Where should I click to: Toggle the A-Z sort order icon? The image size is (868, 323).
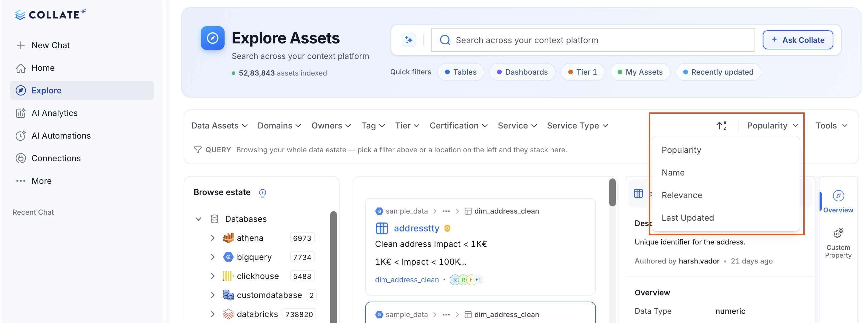coord(722,126)
